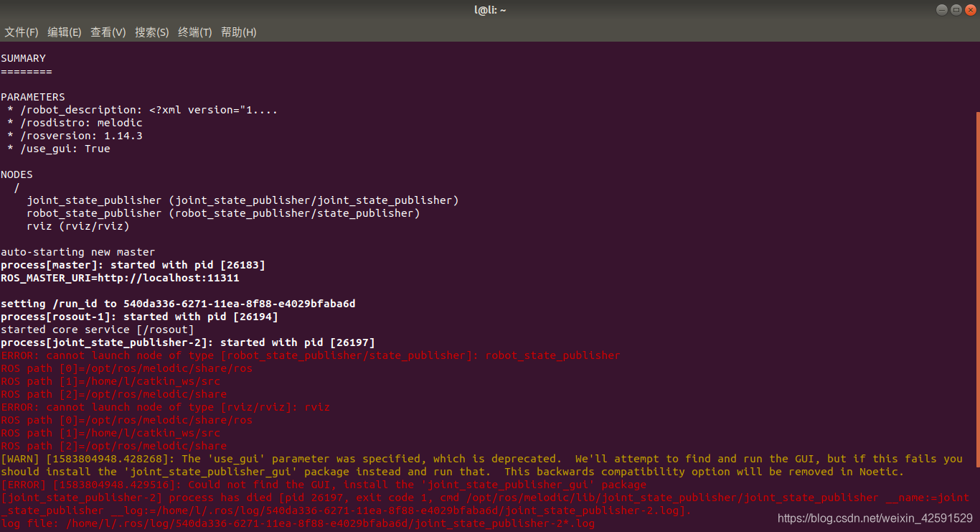The image size is (980, 532).
Task: Click the [WARN] use_gui deprecated line
Action: (x=481, y=465)
